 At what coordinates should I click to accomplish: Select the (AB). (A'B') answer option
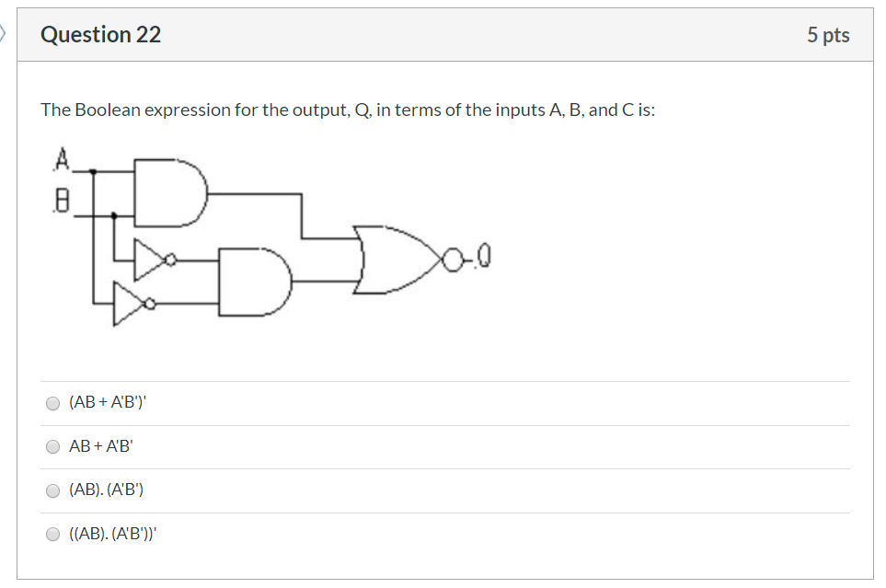pyautogui.click(x=52, y=489)
